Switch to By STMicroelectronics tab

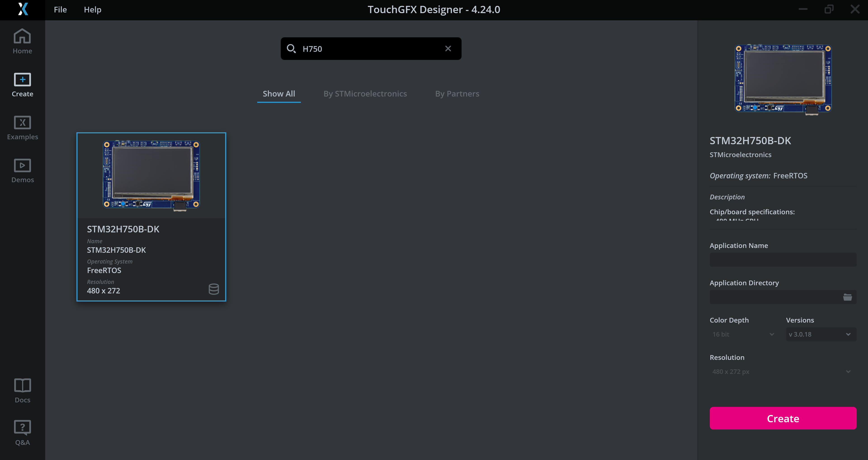click(x=365, y=94)
